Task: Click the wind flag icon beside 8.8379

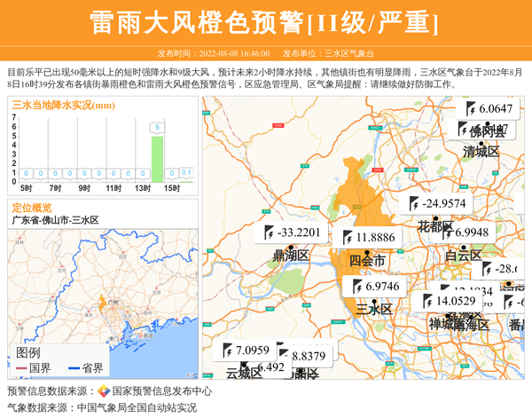Action: pos(282,355)
